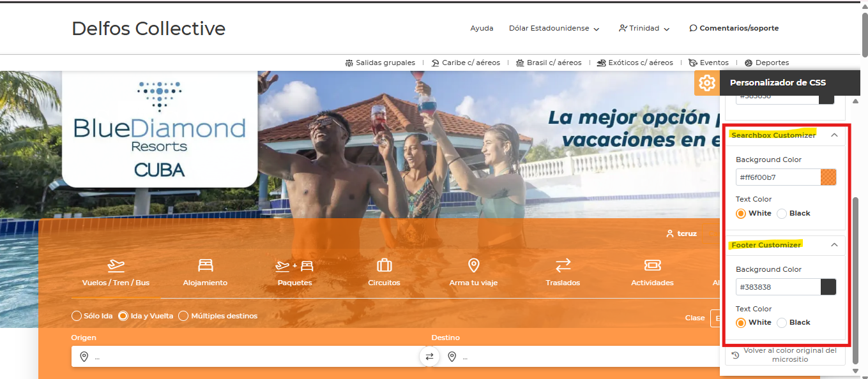
Task: Open the Comentarios/soporte link
Action: point(734,28)
